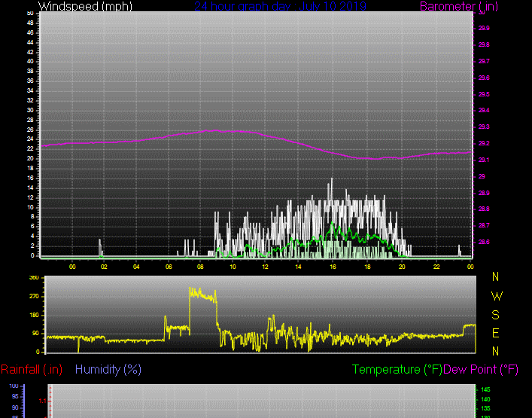Click the 29.2 value on barometer axis
The image size is (532, 418).
click(x=483, y=143)
